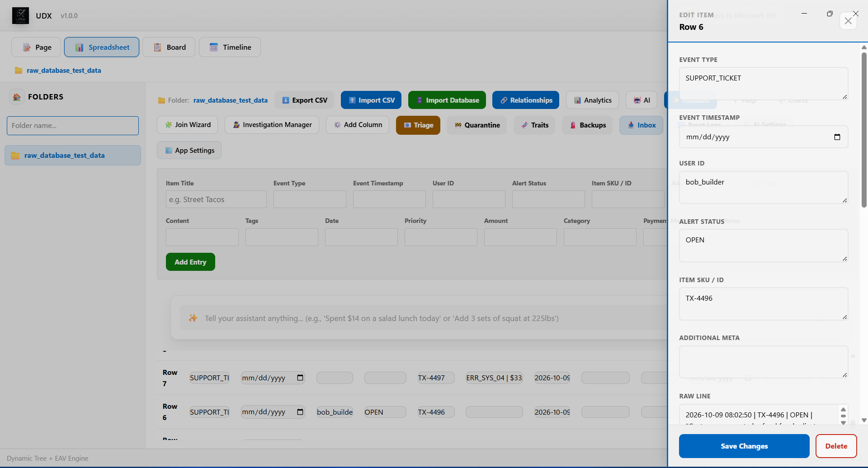Click the edit panel vertical scrollbar
The image size is (868, 468).
[x=864, y=130]
